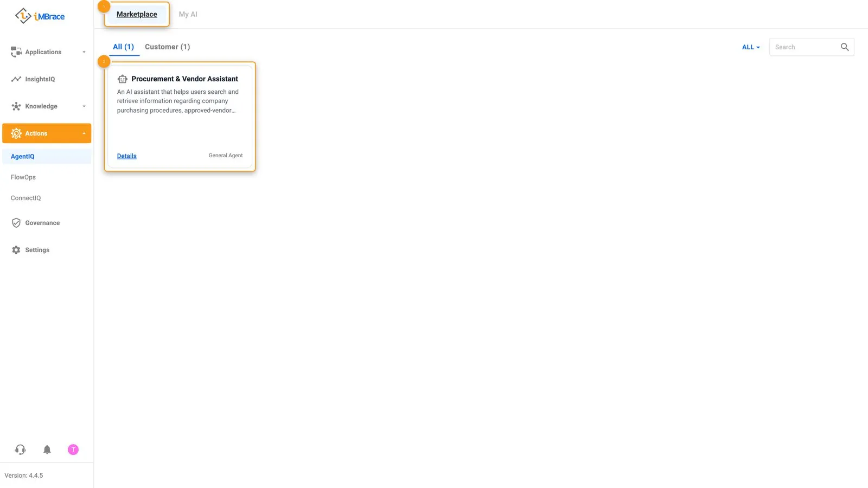The width and height of the screenshot is (868, 488).
Task: Click the Actions gear icon
Action: pyautogui.click(x=16, y=133)
